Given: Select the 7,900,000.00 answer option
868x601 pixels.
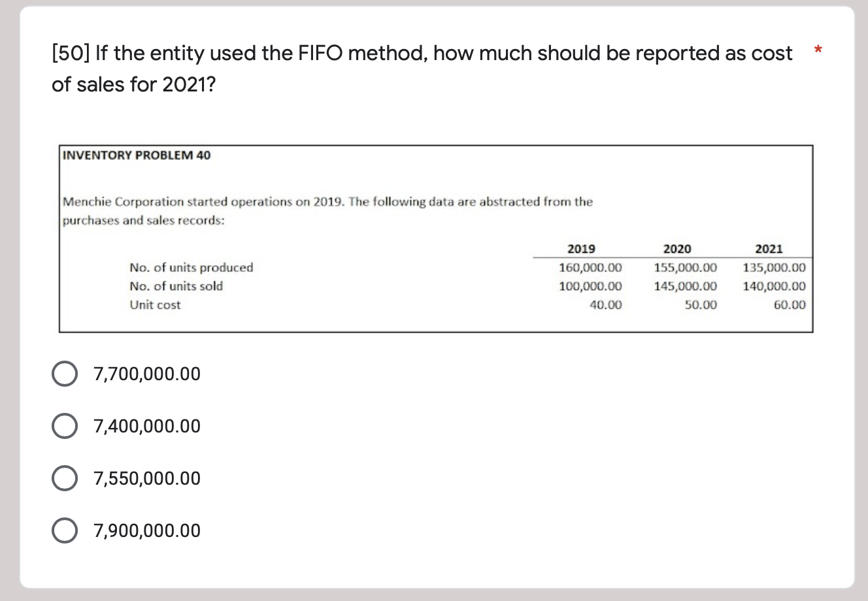Looking at the screenshot, I should (64, 530).
